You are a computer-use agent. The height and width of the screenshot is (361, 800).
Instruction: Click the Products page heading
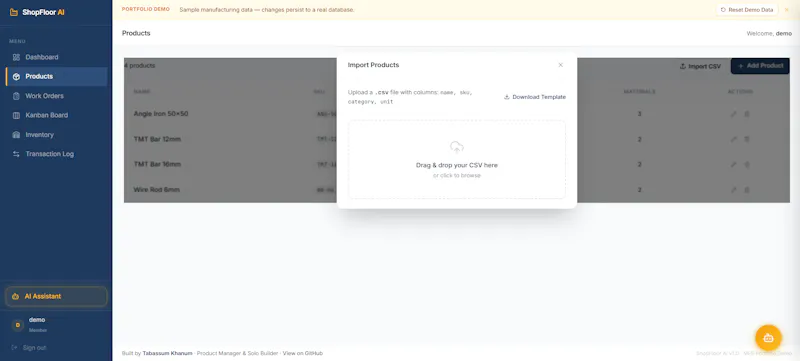136,33
